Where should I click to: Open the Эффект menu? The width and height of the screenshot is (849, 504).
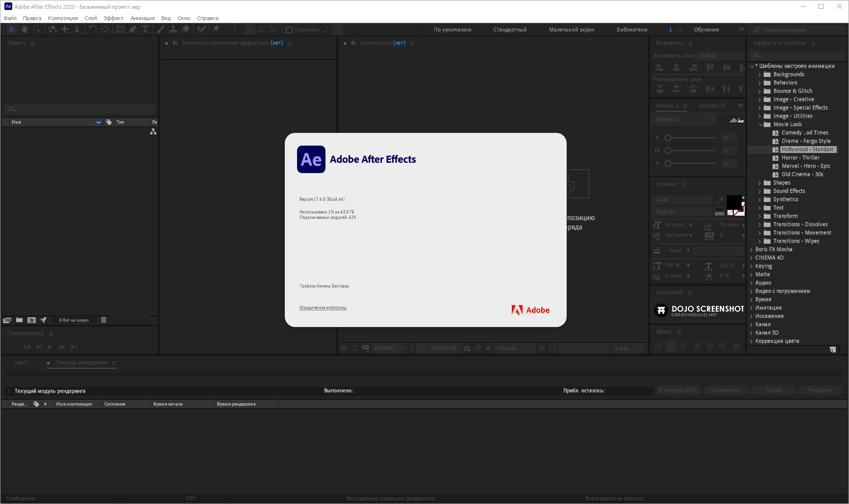point(113,18)
